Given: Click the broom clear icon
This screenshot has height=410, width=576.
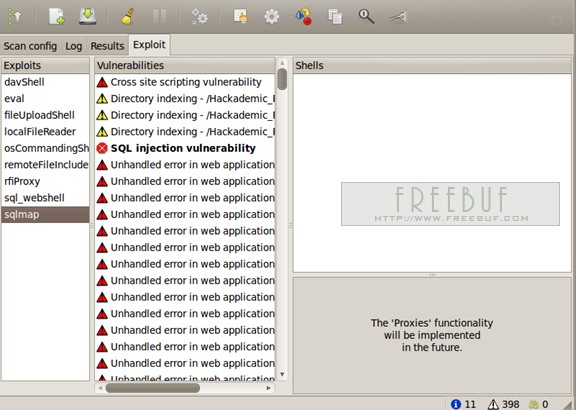Looking at the screenshot, I should point(127,17).
